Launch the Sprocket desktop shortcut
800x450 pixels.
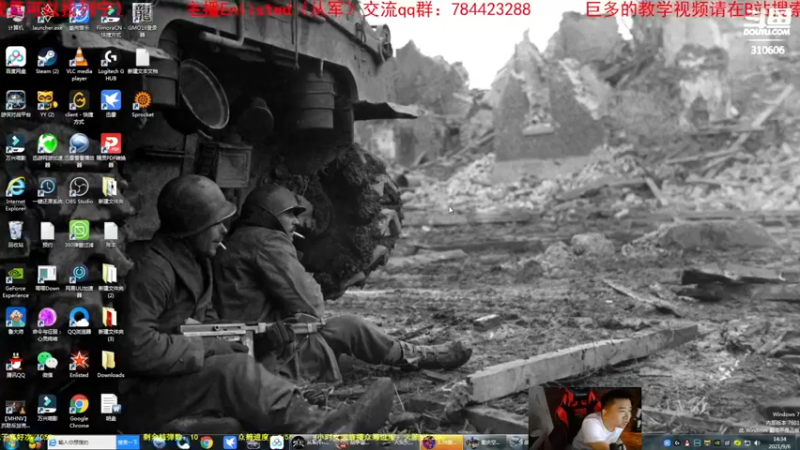pyautogui.click(x=142, y=104)
